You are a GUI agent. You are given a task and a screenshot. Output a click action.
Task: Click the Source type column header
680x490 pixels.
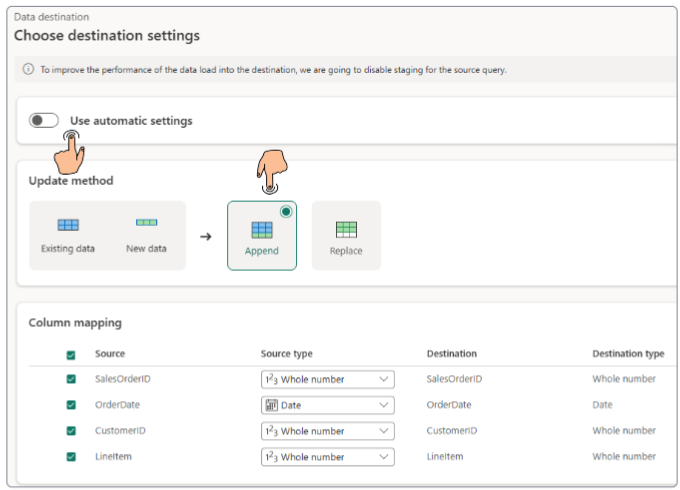coord(287,354)
